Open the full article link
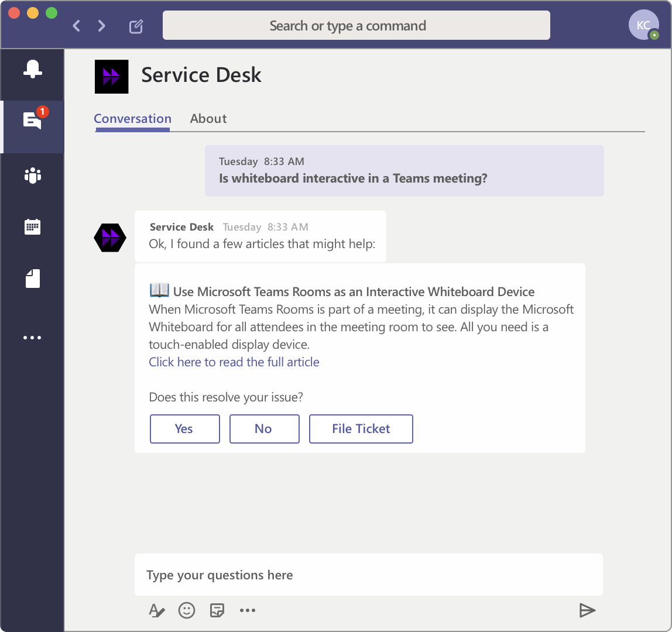Image resolution: width=672 pixels, height=632 pixels. tap(234, 362)
